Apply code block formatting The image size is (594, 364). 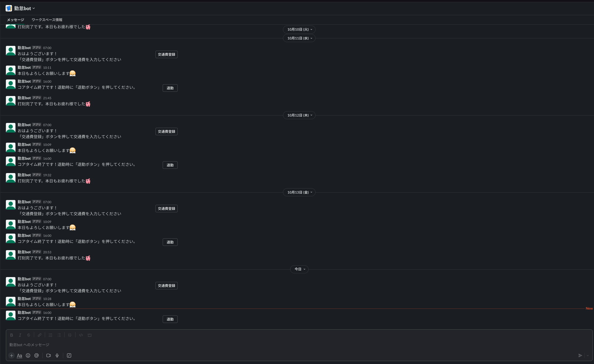90,335
